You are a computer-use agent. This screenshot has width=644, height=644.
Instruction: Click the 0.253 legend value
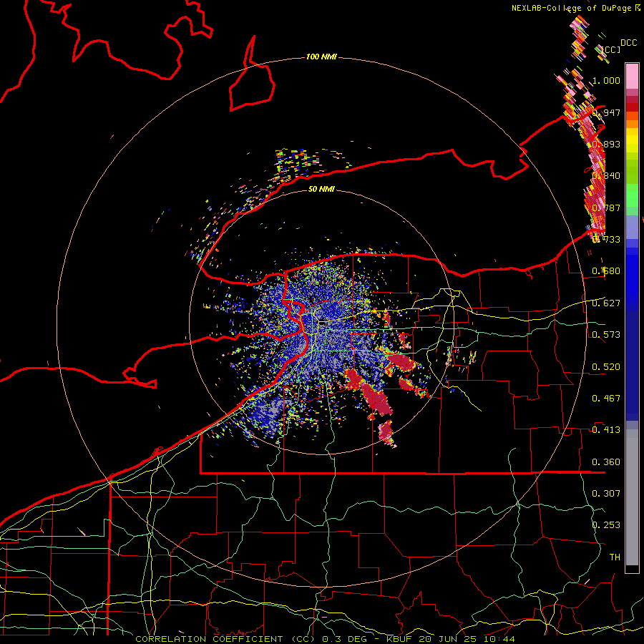(606, 525)
